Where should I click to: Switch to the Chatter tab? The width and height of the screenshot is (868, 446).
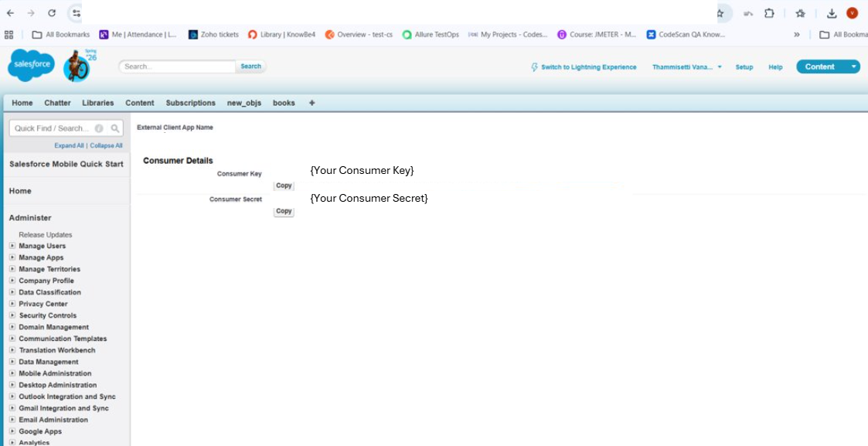(57, 103)
